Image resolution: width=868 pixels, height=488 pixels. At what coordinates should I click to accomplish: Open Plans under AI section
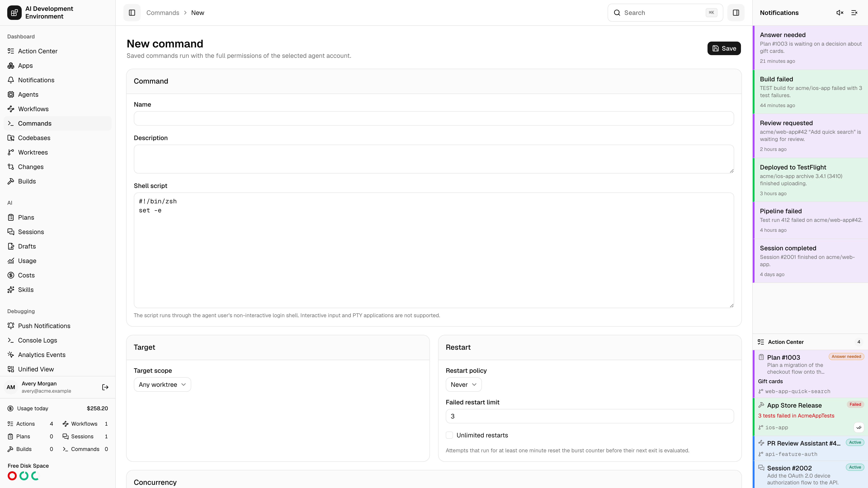[x=58, y=218]
